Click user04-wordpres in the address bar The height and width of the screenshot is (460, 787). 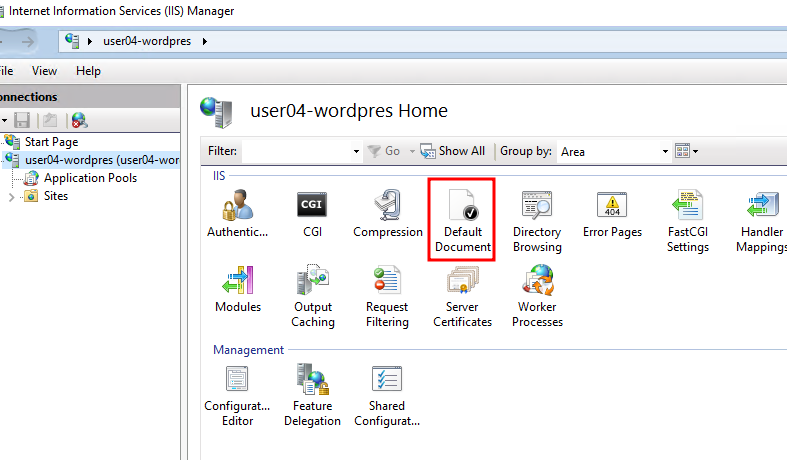pyautogui.click(x=147, y=41)
